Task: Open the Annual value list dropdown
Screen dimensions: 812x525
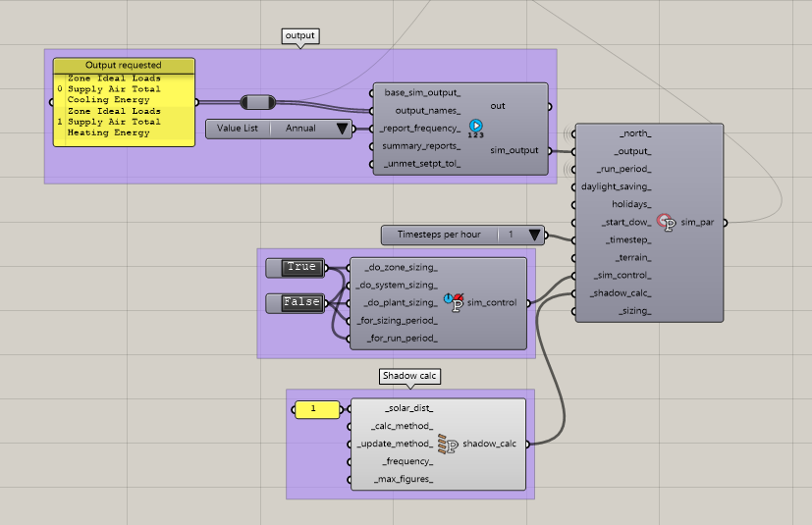Action: (342, 128)
